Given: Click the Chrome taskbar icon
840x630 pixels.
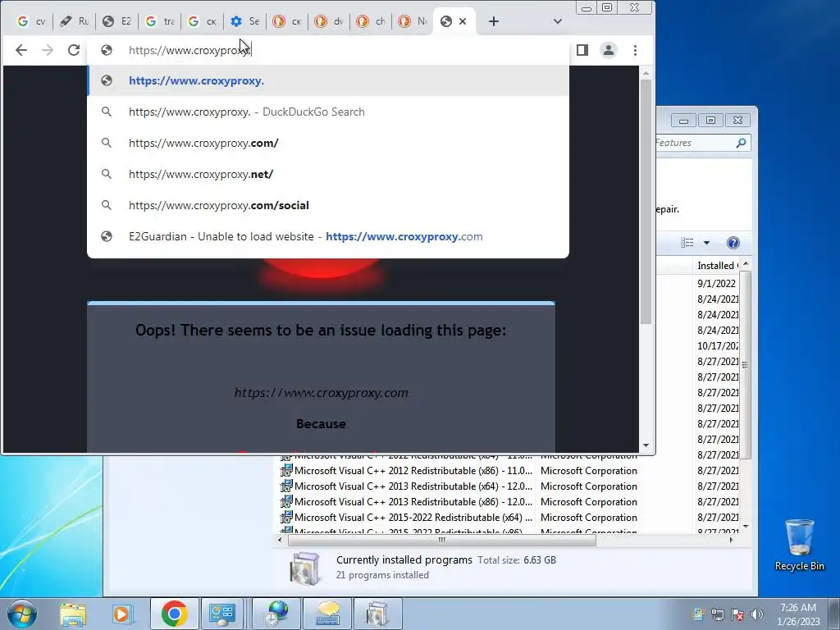Looking at the screenshot, I should (174, 614).
